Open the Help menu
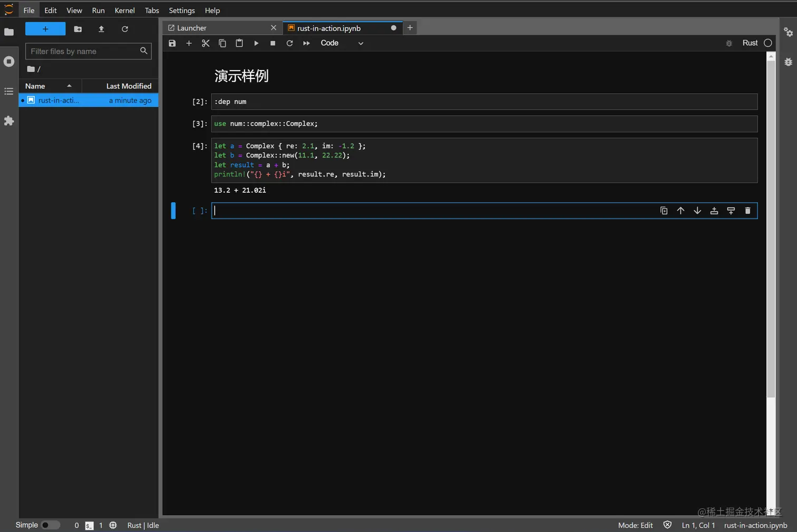Screen dimensions: 797x532 coord(212,11)
